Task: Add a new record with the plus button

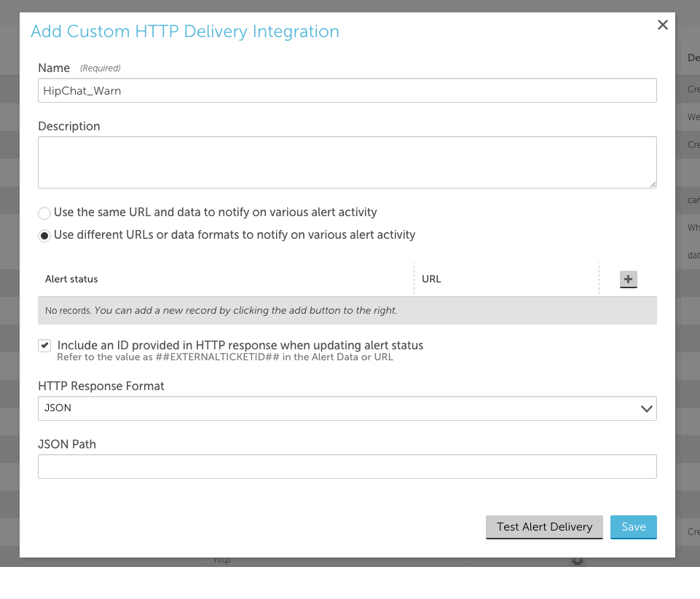Action: [x=628, y=279]
